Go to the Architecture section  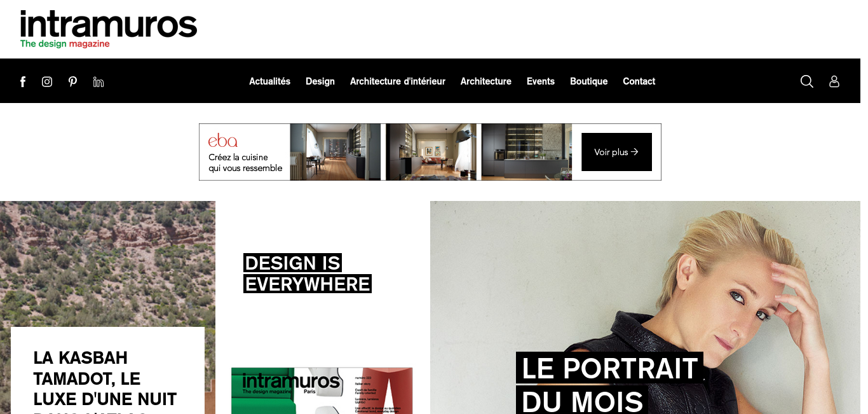click(x=486, y=81)
